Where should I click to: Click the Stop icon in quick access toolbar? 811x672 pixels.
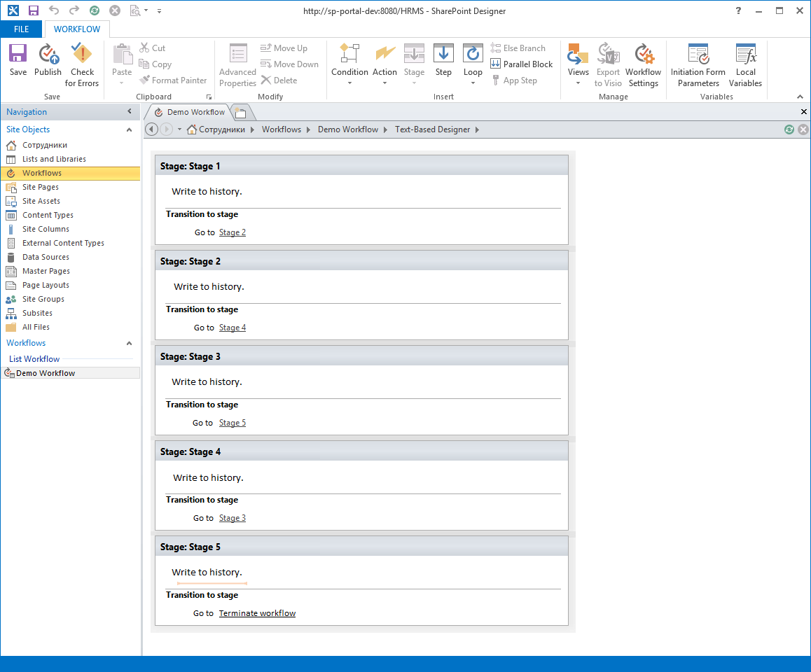point(115,10)
